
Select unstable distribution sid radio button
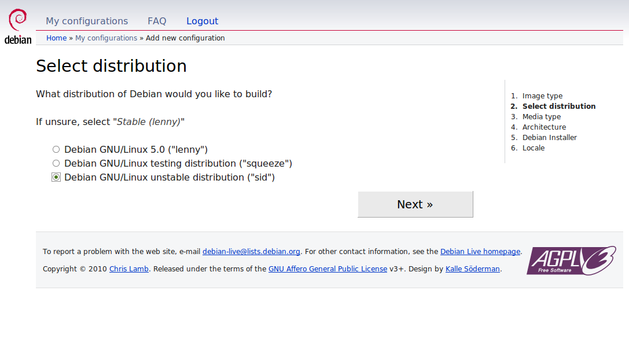pyautogui.click(x=56, y=177)
